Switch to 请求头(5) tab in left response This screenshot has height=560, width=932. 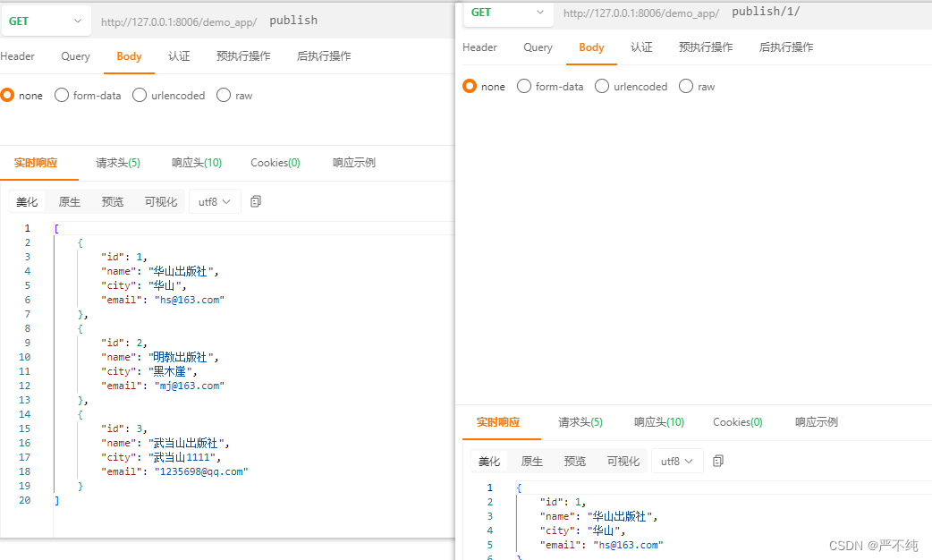117,162
